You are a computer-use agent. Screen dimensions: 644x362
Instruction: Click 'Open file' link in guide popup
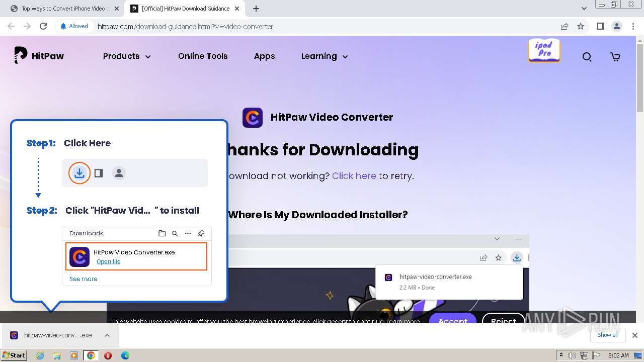pos(108,261)
